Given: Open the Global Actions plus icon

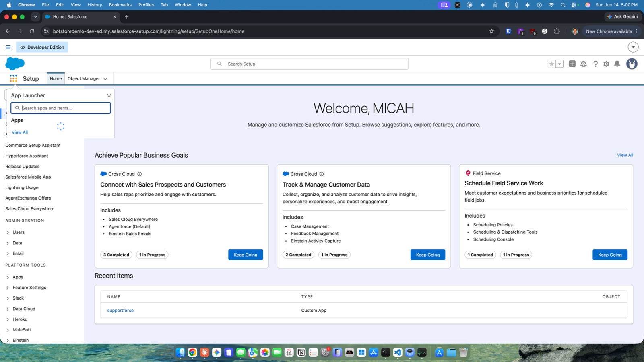Looking at the screenshot, I should click(x=572, y=64).
